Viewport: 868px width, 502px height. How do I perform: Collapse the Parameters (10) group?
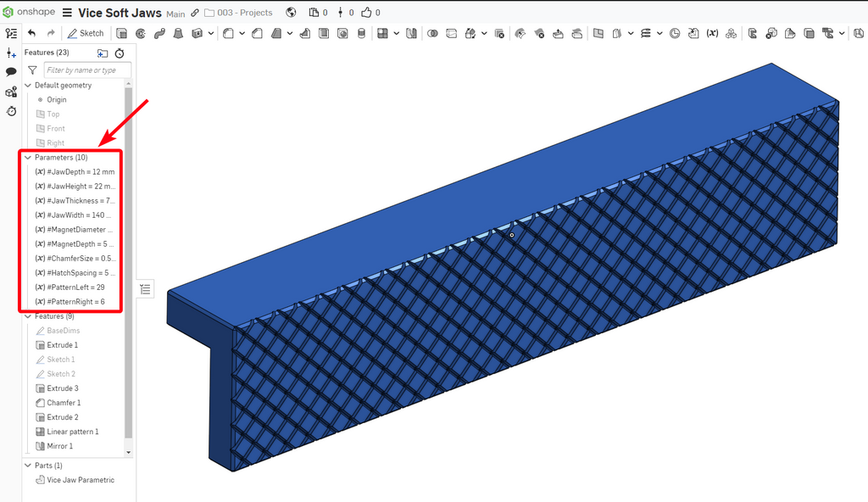[x=28, y=158]
